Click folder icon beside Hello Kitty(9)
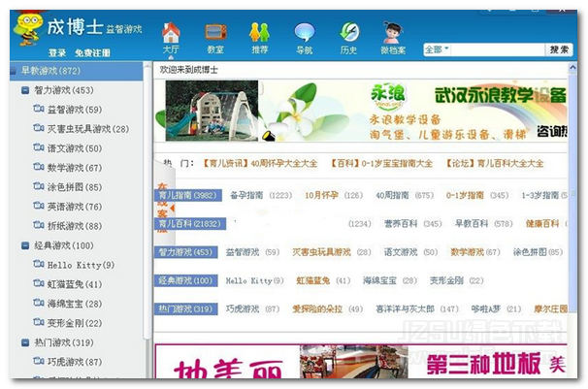 tap(39, 265)
